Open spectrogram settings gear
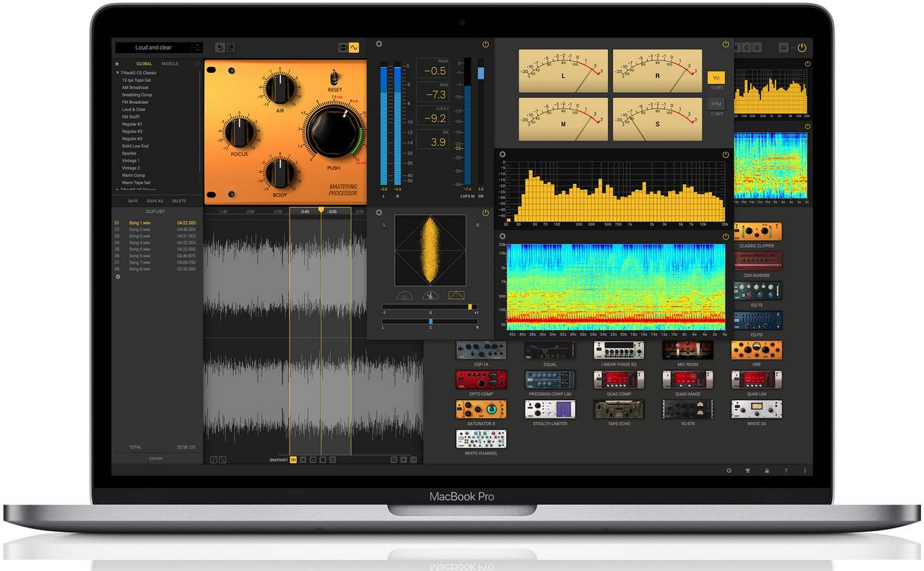 pos(503,237)
